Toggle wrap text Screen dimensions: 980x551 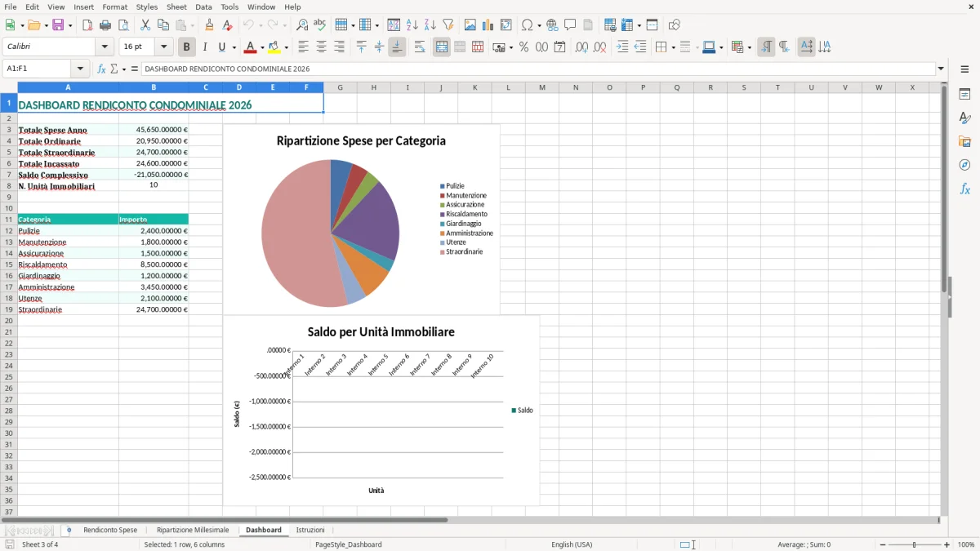pos(419,47)
